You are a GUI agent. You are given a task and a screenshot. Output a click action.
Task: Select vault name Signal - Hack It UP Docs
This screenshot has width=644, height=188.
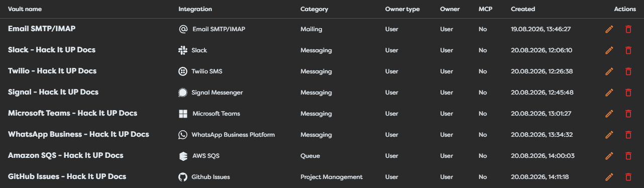(x=53, y=92)
